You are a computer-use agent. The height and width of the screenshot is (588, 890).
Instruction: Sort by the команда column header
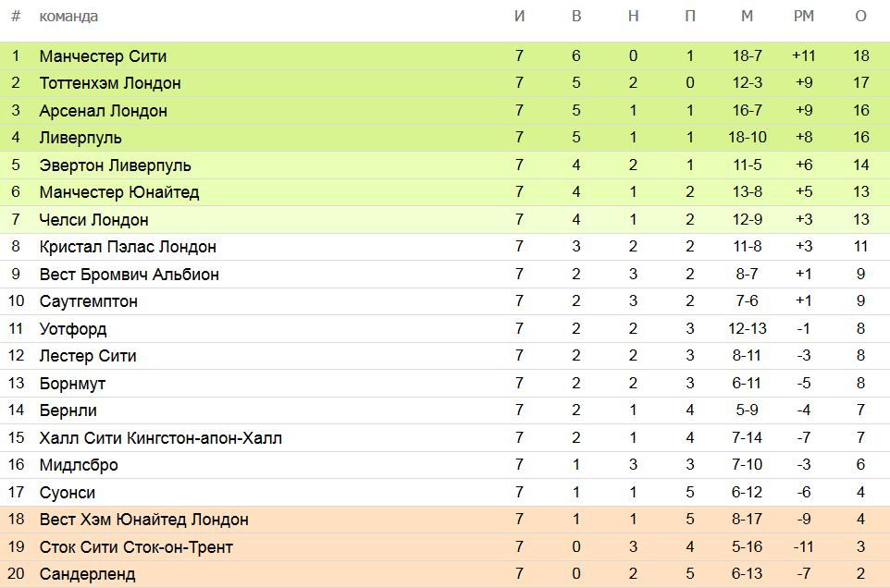tap(68, 17)
